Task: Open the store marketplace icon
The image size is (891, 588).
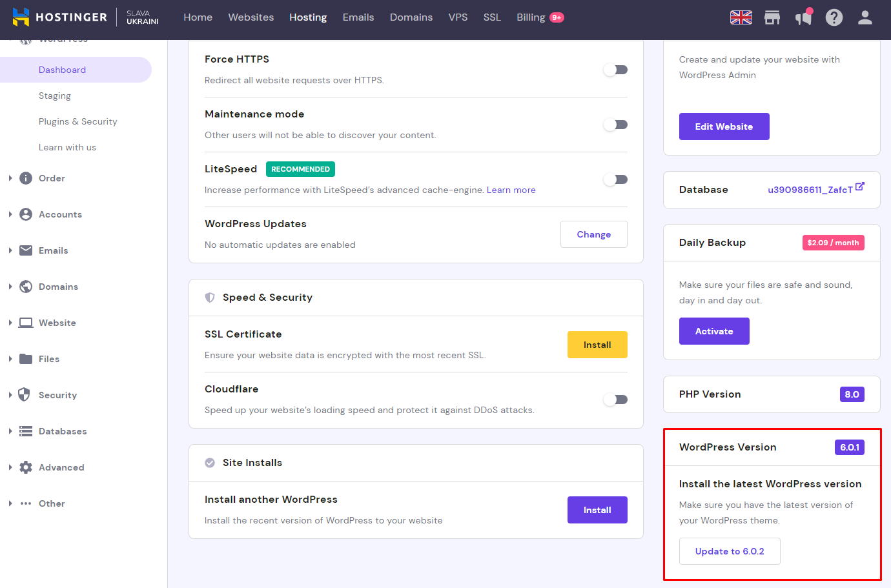Action: click(x=772, y=17)
